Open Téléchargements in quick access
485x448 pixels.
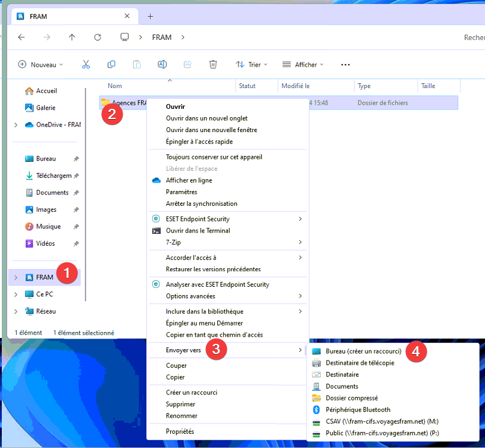coord(54,176)
